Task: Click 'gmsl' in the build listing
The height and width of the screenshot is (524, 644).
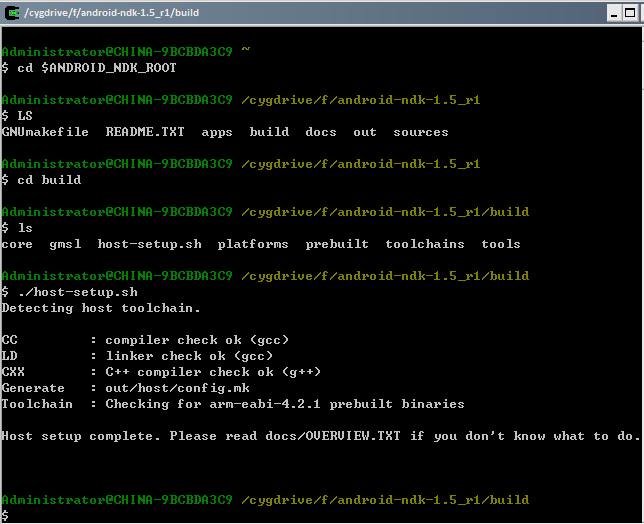Action: click(x=65, y=245)
